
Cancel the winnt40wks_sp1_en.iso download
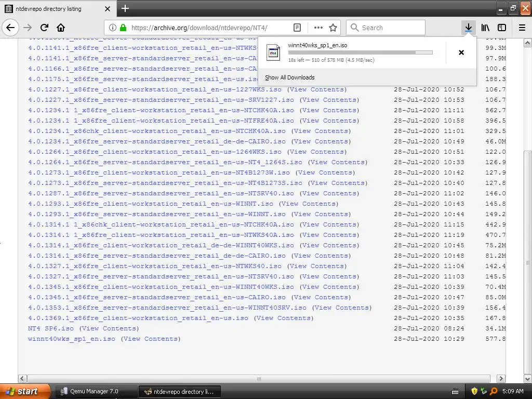point(461,52)
